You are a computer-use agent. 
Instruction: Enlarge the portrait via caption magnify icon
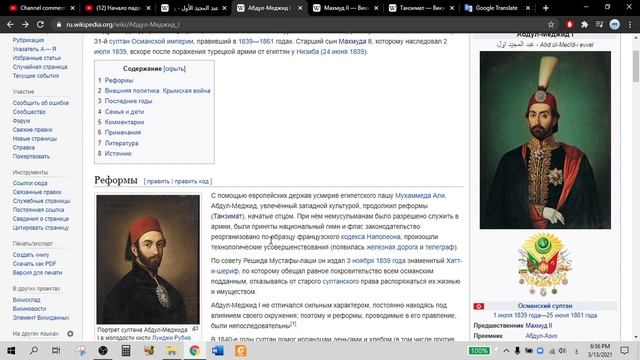pos(195,329)
